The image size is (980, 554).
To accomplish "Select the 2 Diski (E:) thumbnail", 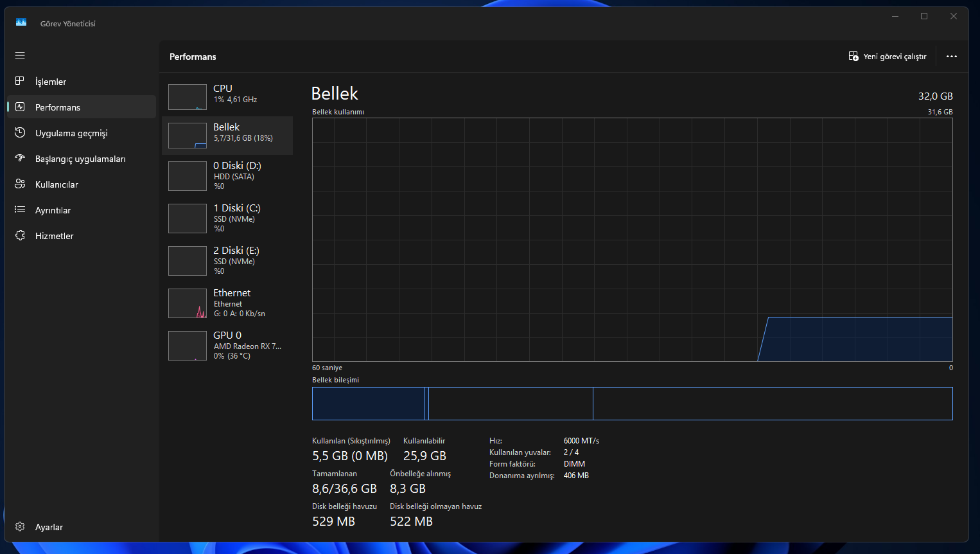I will coord(188,261).
